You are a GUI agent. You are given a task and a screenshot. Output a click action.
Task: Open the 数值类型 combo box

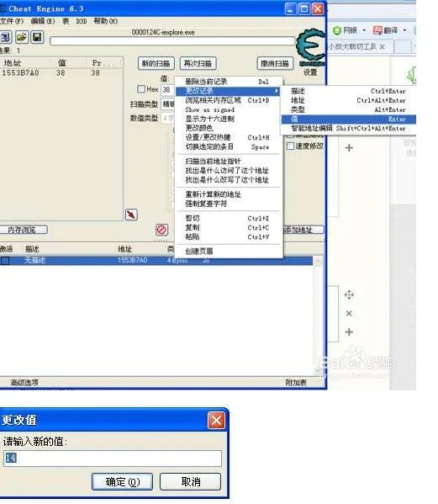pos(168,119)
